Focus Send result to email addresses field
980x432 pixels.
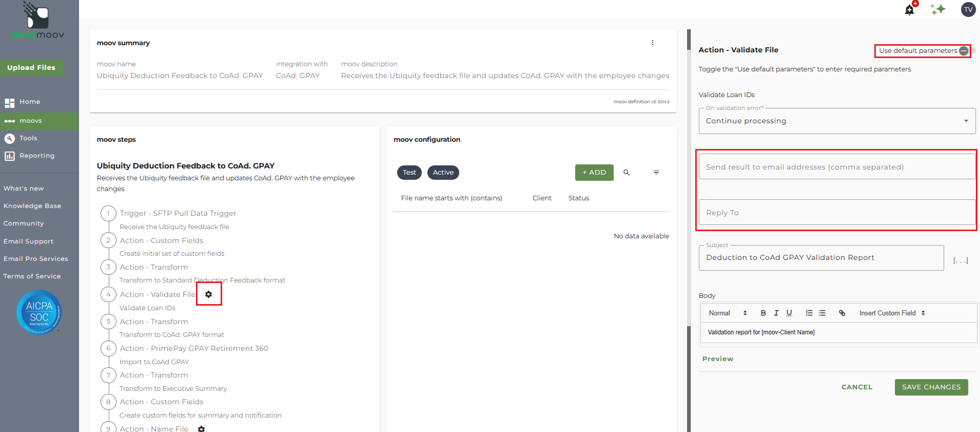pyautogui.click(x=837, y=167)
